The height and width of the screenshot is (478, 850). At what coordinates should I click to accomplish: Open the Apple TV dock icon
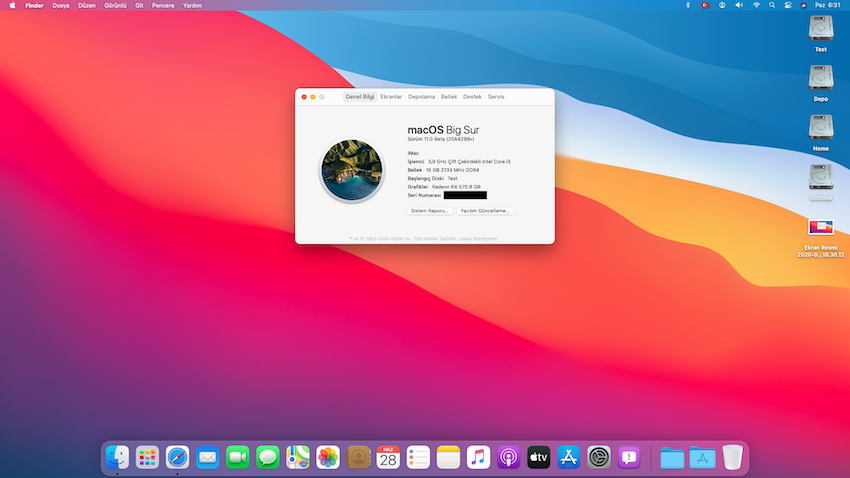[539, 458]
